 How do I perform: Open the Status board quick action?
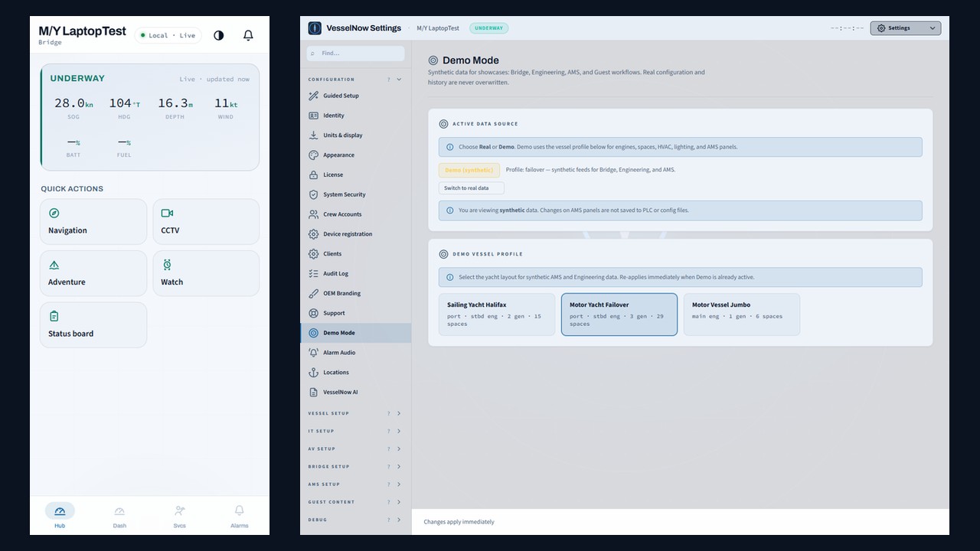[x=93, y=325]
